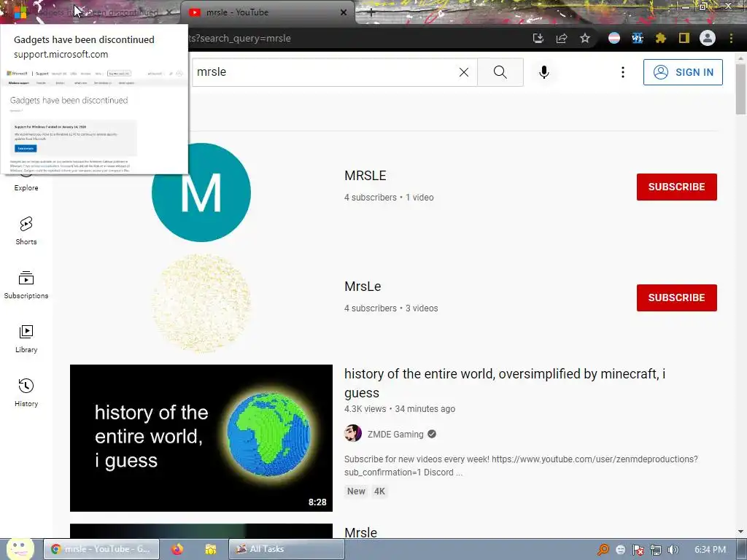
Task: Open video title history of the entire world
Action: click(x=505, y=384)
